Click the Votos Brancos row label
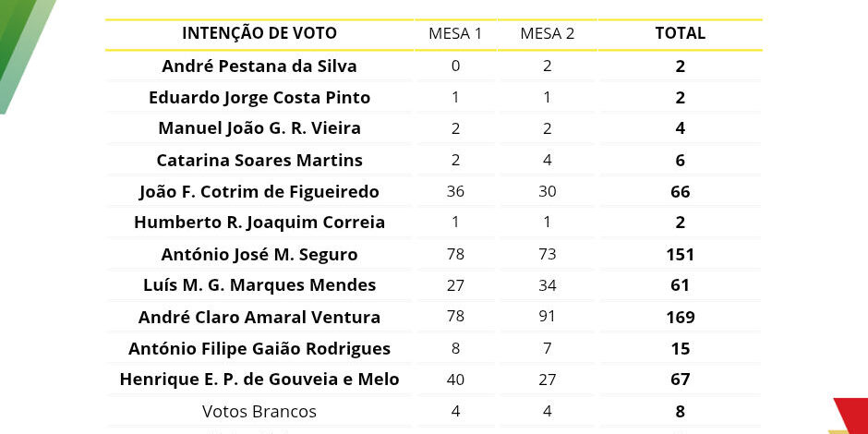This screenshot has width=868, height=434. coord(259,412)
